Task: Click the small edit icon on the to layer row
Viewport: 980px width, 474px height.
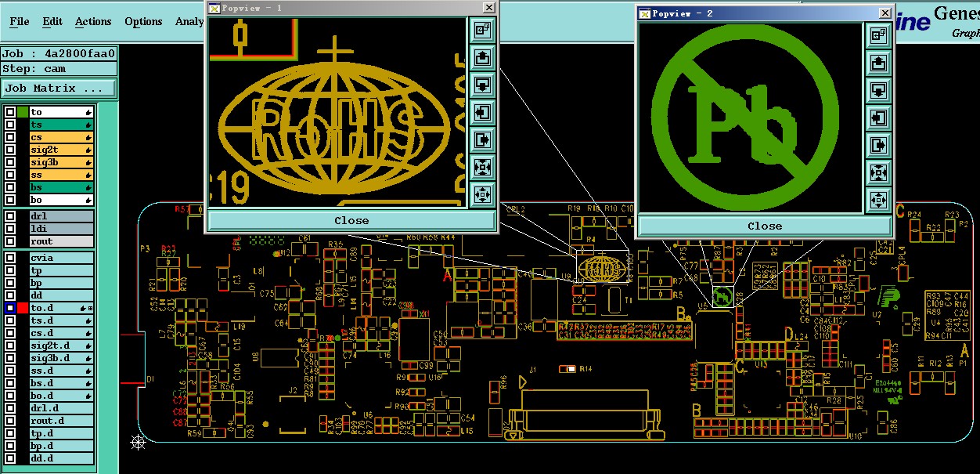Action: (x=89, y=113)
